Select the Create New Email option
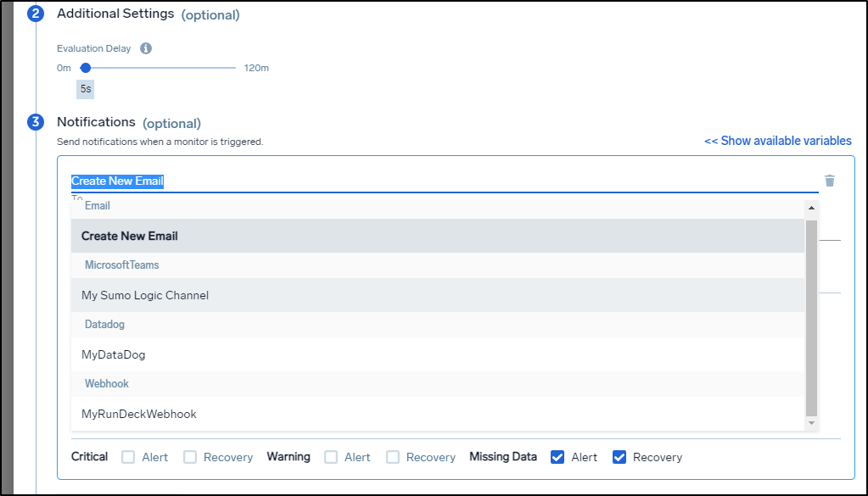 (437, 236)
